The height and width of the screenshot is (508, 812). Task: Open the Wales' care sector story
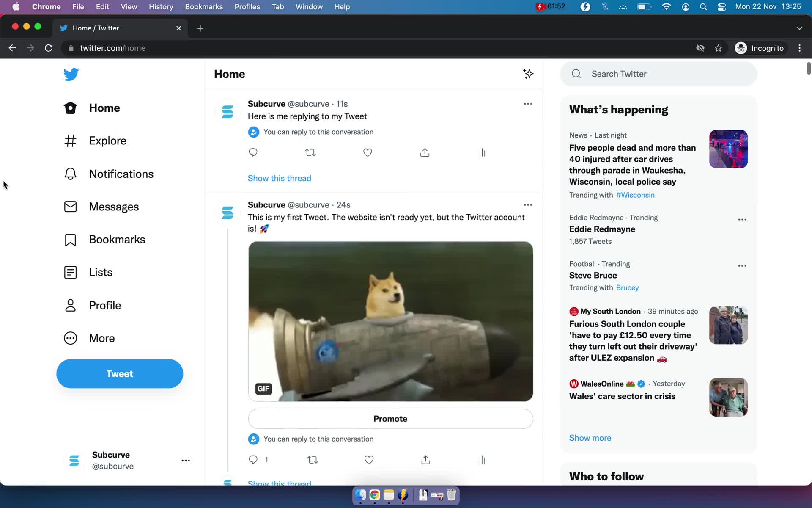pyautogui.click(x=622, y=396)
